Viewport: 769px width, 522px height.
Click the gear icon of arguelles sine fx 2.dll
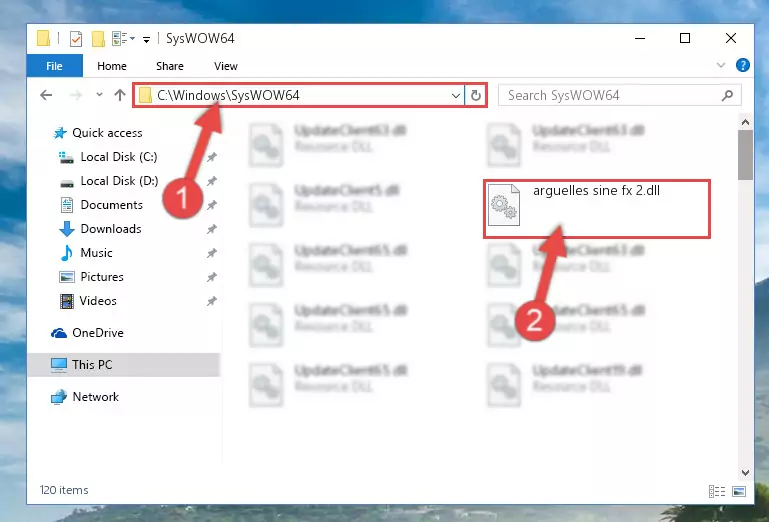[x=504, y=205]
